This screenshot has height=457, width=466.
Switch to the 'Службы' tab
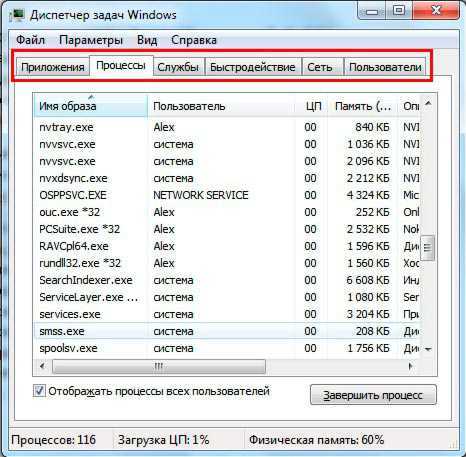[x=178, y=67]
